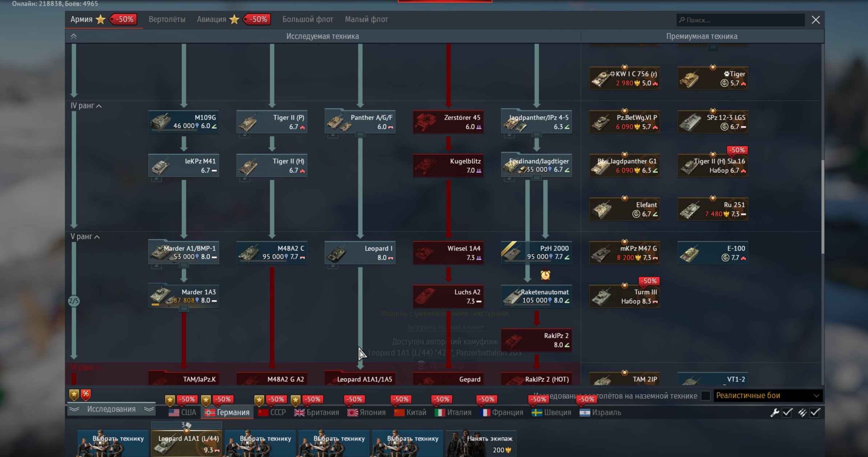868x457 pixels.
Task: Enable helicopter research on ground vehicles checkbox
Action: [x=705, y=396]
